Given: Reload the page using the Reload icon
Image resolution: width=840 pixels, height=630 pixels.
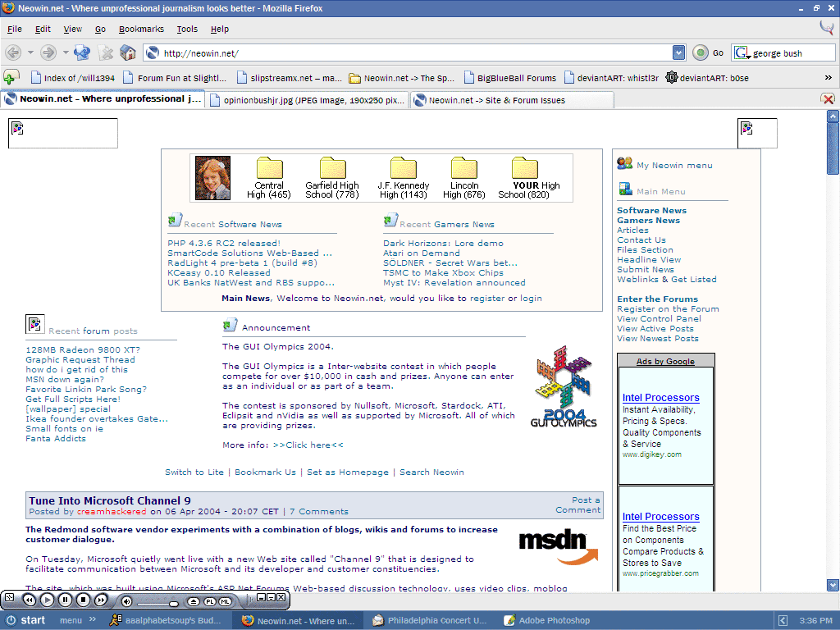Looking at the screenshot, I should point(82,52).
